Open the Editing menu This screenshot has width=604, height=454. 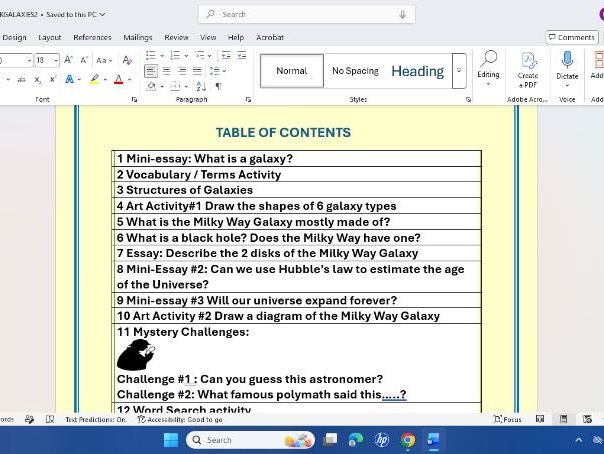coord(488,69)
